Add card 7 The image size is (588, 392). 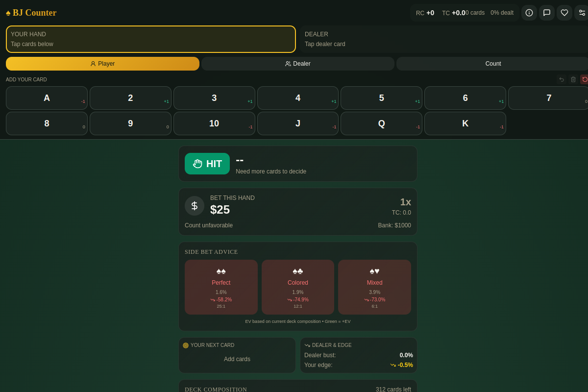548,98
